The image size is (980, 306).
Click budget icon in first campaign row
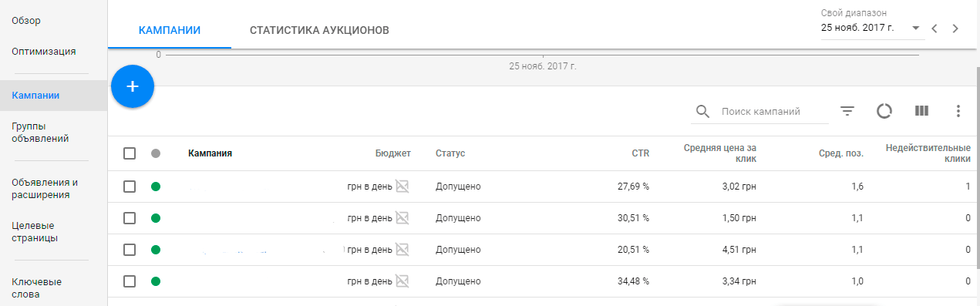click(x=402, y=186)
